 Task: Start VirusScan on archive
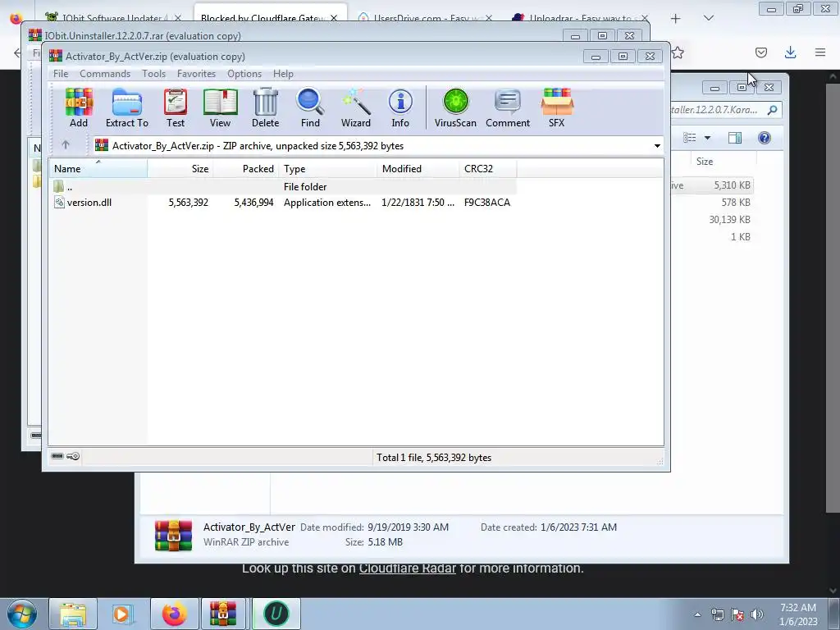[x=455, y=107]
